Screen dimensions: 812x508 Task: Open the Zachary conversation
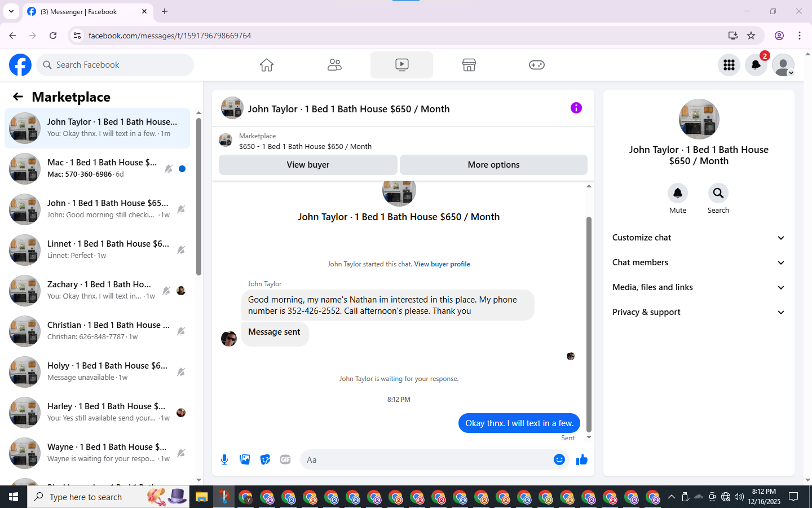97,291
